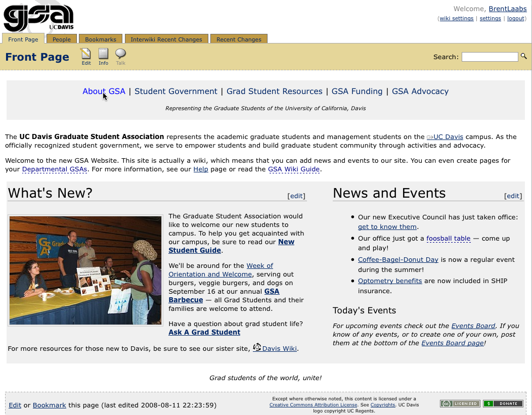
Task: Open the Bookmarks tab
Action: coord(101,39)
